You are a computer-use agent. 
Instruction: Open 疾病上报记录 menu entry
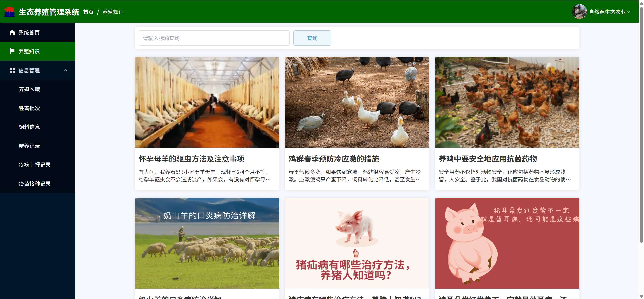tap(35, 165)
